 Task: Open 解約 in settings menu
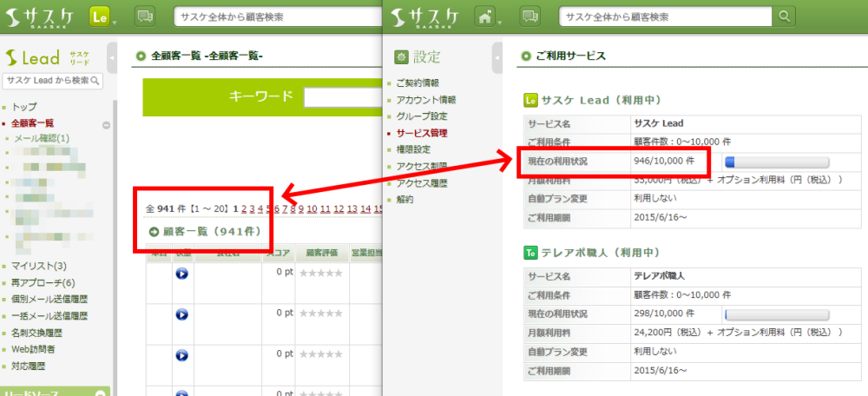click(404, 200)
